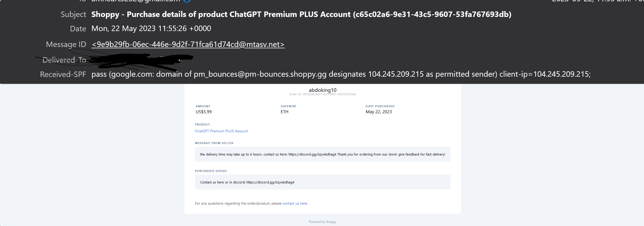Viewport: 644px width, 226px height.
Task: Open the Message ID mtasv.net link
Action: (x=188, y=44)
